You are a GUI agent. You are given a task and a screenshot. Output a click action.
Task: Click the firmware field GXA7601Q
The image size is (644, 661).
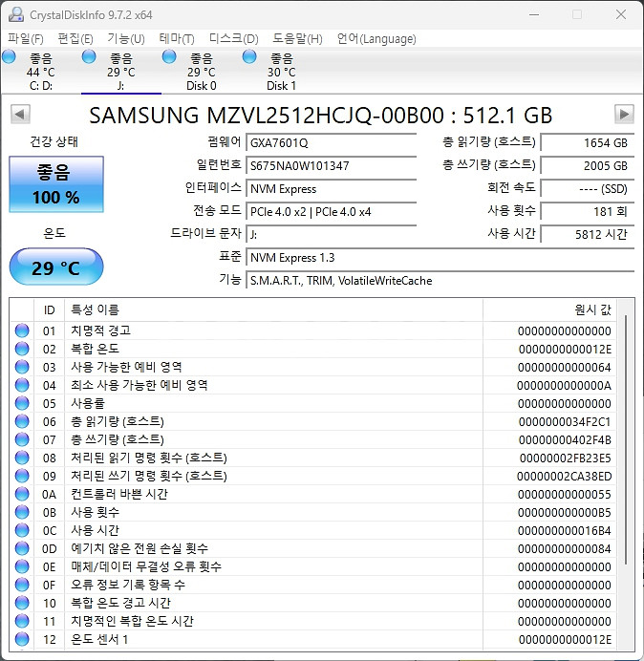coord(331,143)
